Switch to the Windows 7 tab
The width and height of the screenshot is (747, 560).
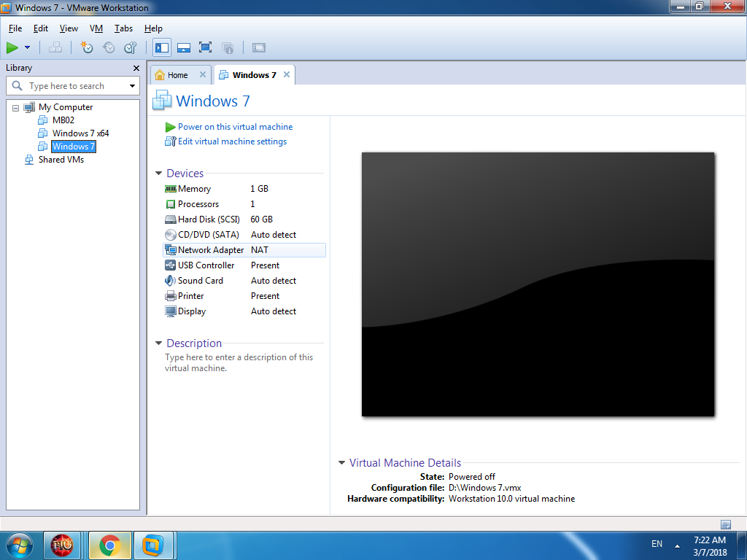(254, 75)
